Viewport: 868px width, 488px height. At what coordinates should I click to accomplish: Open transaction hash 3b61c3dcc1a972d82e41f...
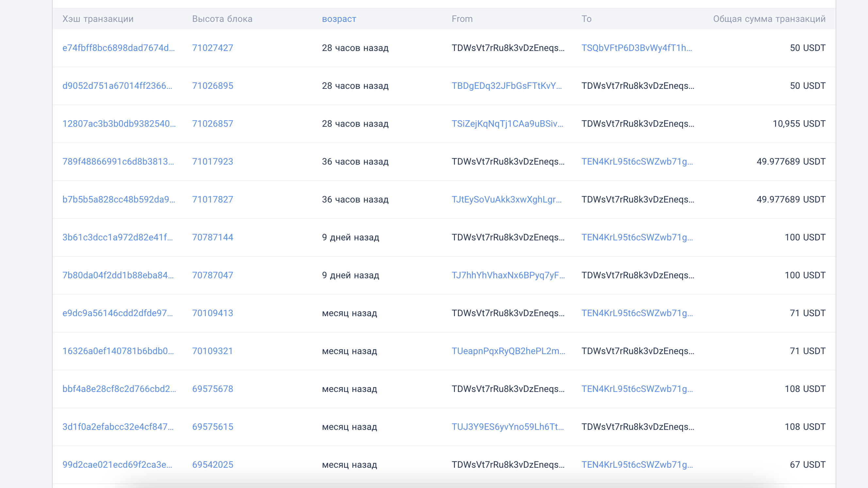coord(118,237)
